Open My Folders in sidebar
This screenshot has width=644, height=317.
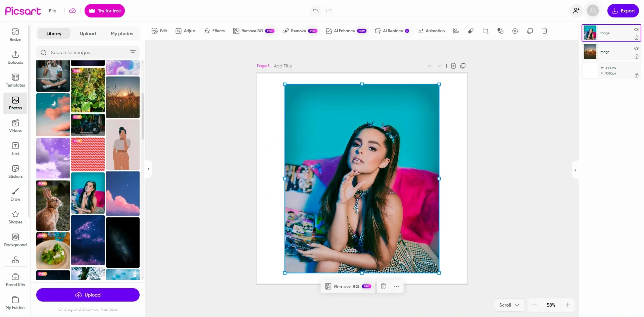pos(15,303)
